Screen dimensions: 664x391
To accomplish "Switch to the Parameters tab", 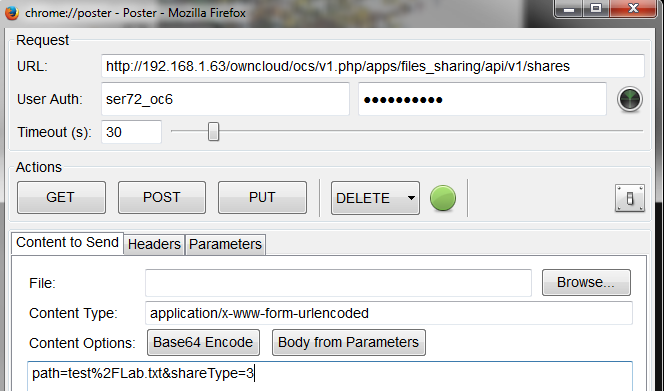I will (225, 244).
